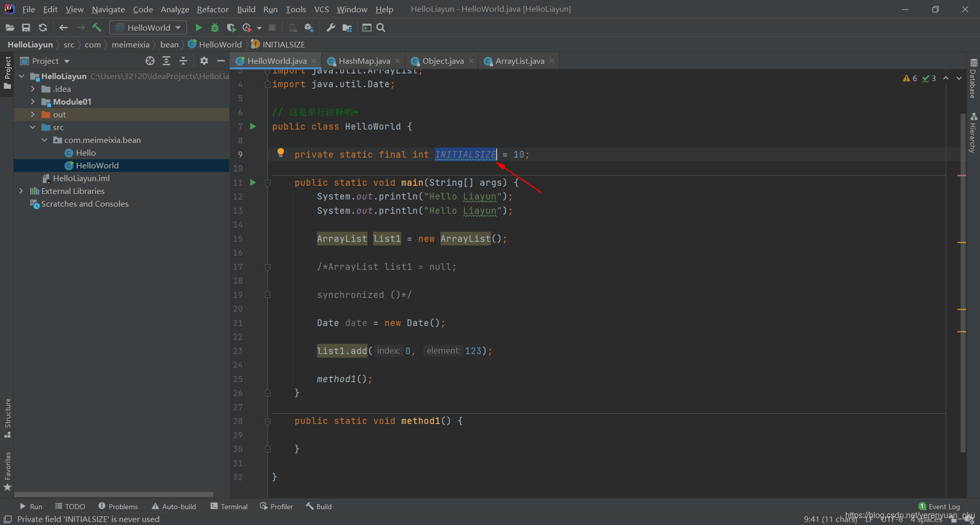
Task: Open the Refactor menu
Action: coord(212,9)
